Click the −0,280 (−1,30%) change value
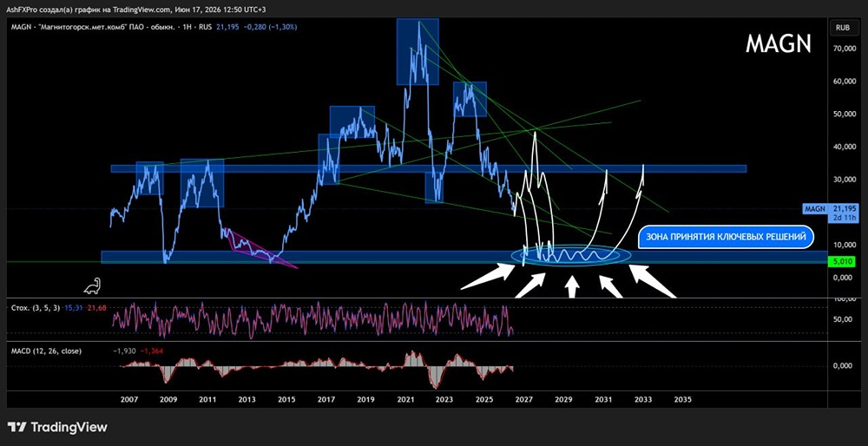This screenshot has width=868, height=446. pyautogui.click(x=270, y=27)
